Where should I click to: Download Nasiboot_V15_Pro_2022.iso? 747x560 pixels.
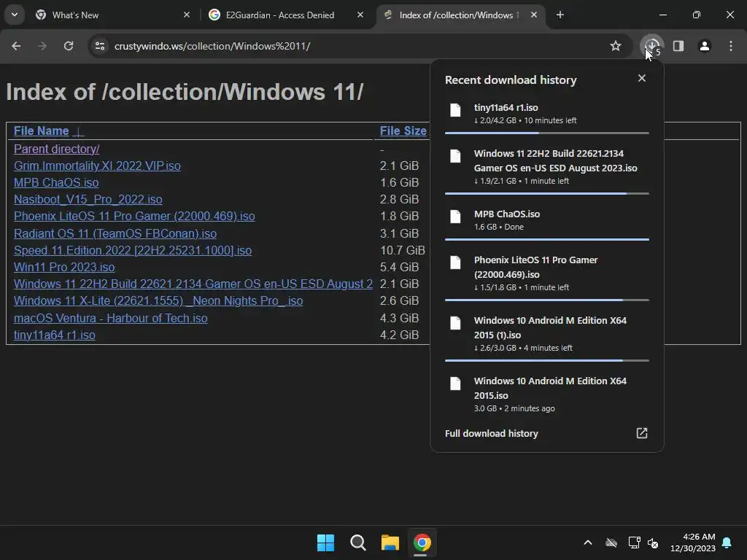88,199
